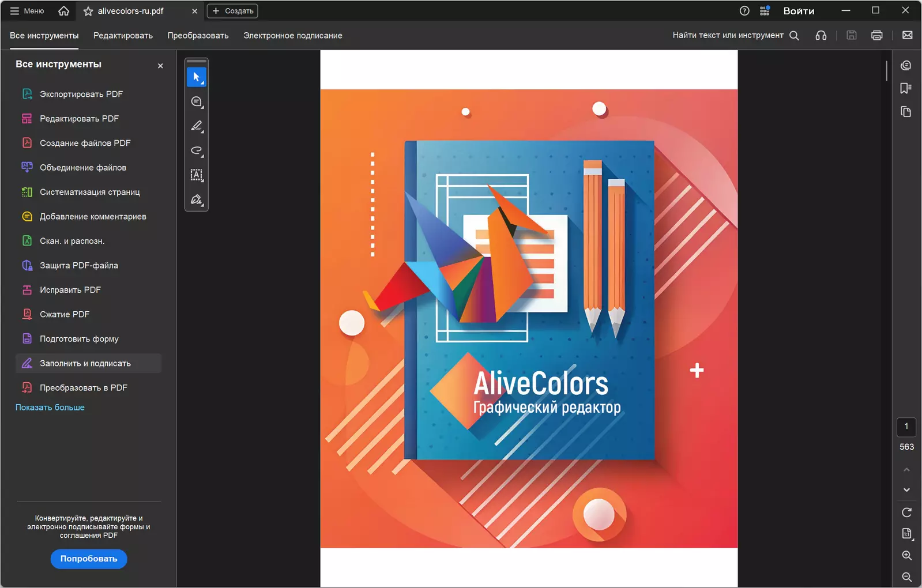
Task: Open Преобразовать в PDF tool
Action: 88,388
